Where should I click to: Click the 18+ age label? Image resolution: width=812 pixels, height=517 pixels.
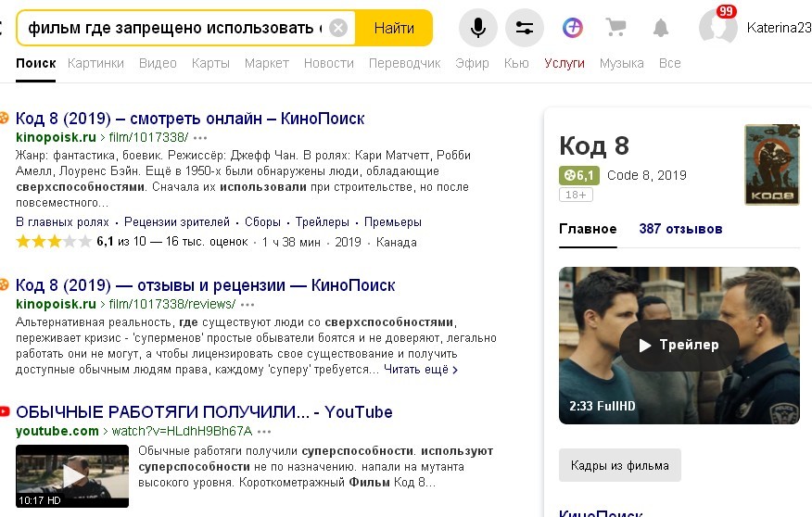[x=576, y=195]
